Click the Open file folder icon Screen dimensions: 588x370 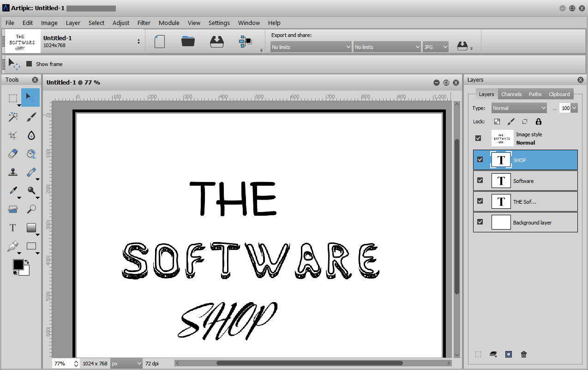188,42
